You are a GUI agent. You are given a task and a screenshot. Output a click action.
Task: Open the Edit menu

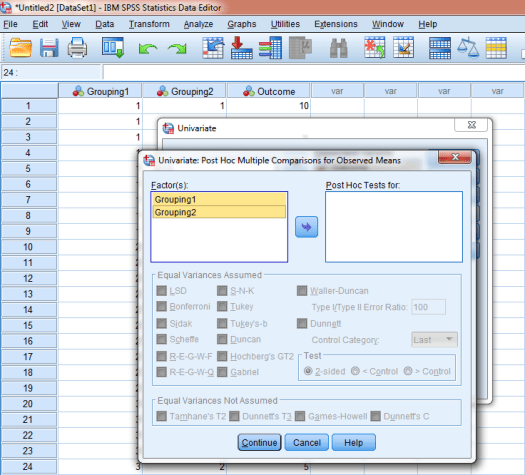(x=40, y=24)
